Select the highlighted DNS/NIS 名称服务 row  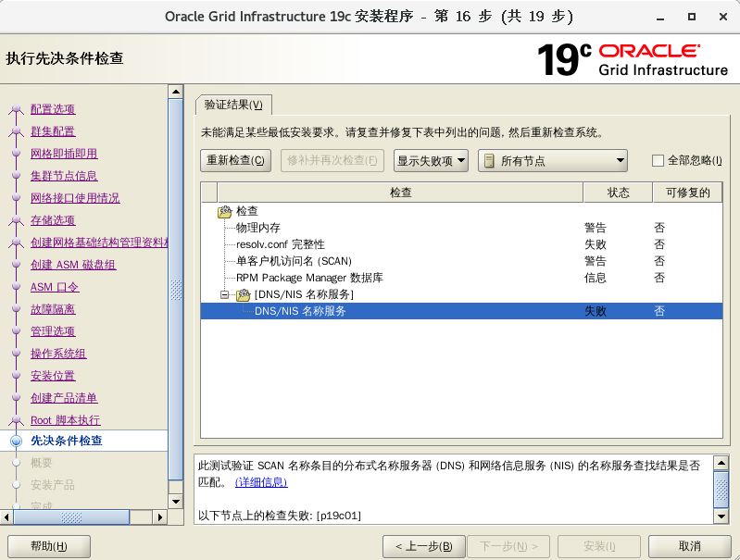click(461, 311)
